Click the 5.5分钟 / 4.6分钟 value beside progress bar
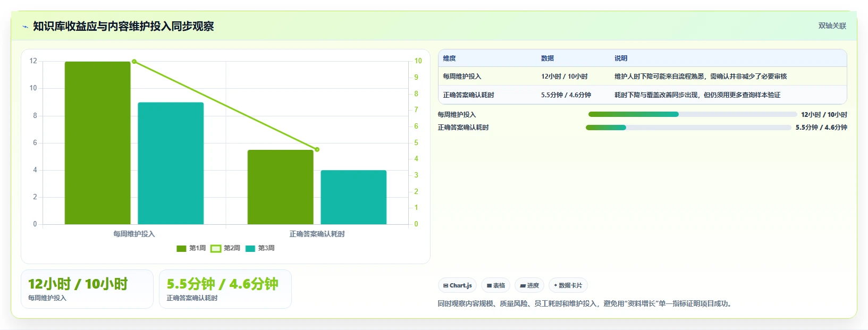 coord(821,128)
